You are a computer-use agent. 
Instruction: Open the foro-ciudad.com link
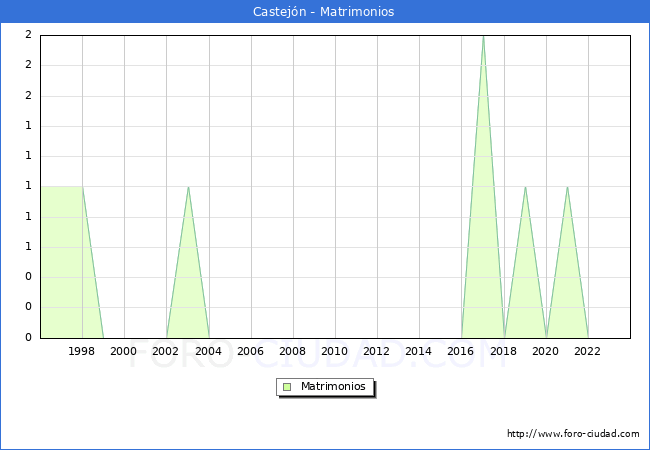point(573,434)
